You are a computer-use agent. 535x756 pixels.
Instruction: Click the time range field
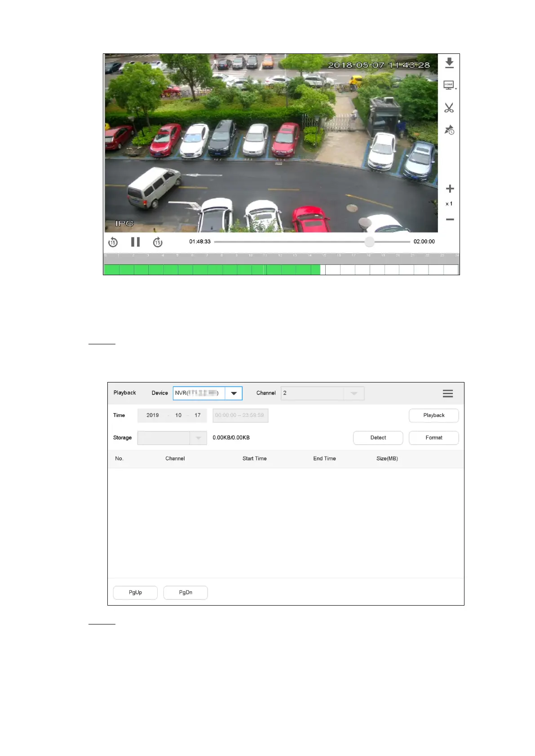click(240, 415)
